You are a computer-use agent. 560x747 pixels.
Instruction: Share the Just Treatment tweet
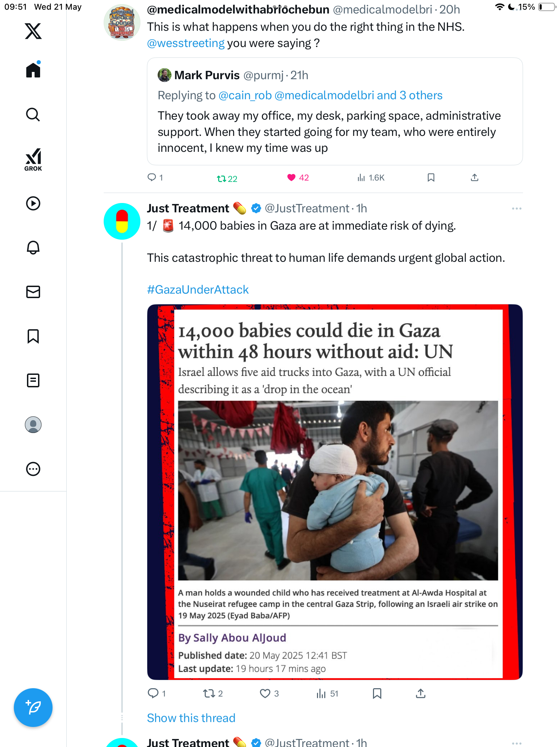[x=420, y=693]
